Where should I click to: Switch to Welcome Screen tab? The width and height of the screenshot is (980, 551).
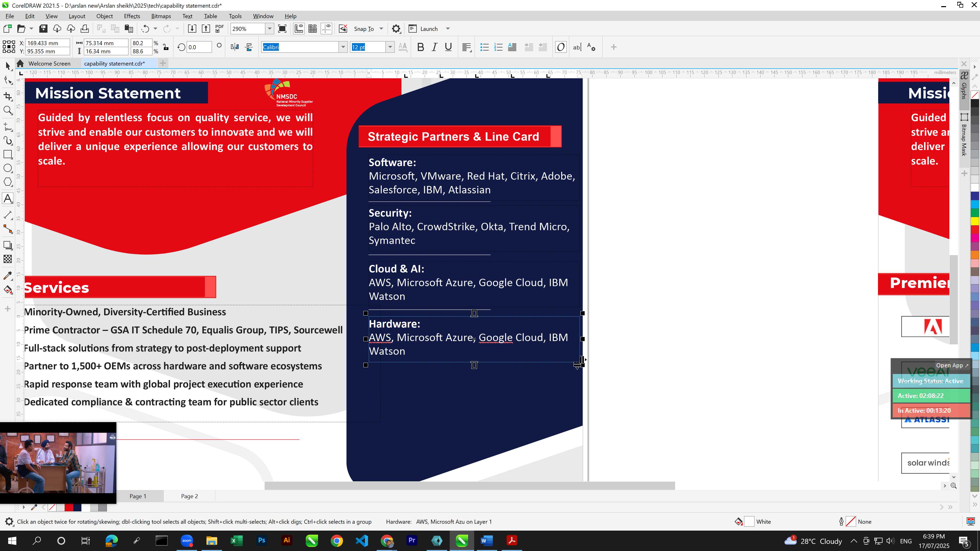[49, 64]
